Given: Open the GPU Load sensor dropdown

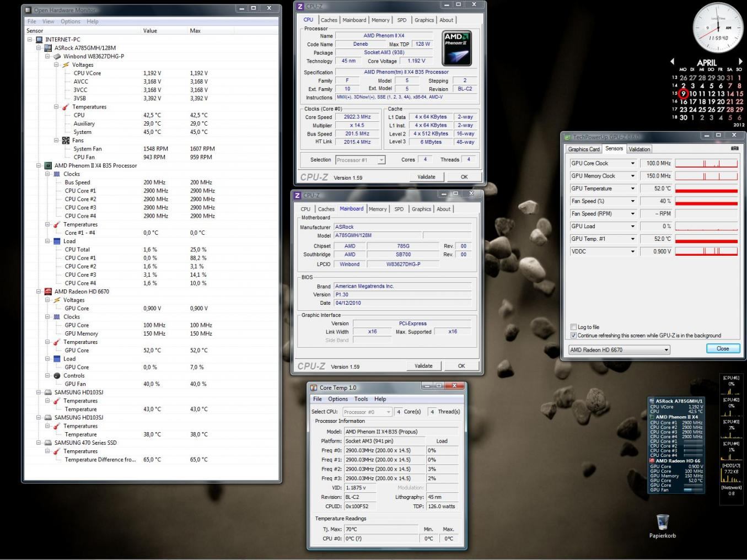Looking at the screenshot, I should pyautogui.click(x=632, y=227).
